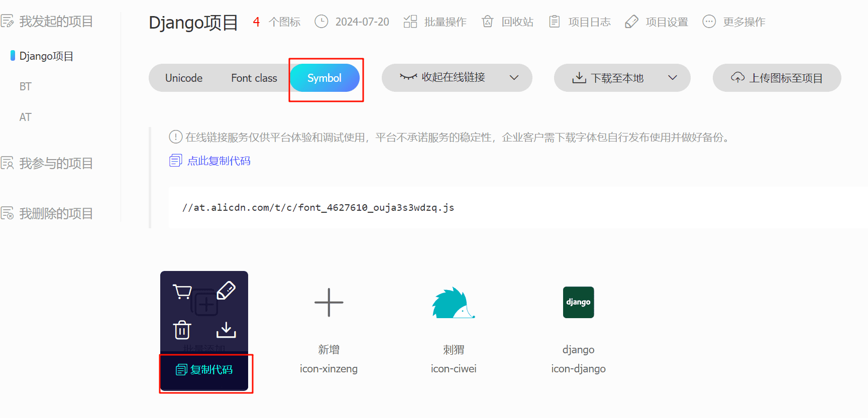Switch to the Font class tab
Screen dimensions: 868x418
254,78
